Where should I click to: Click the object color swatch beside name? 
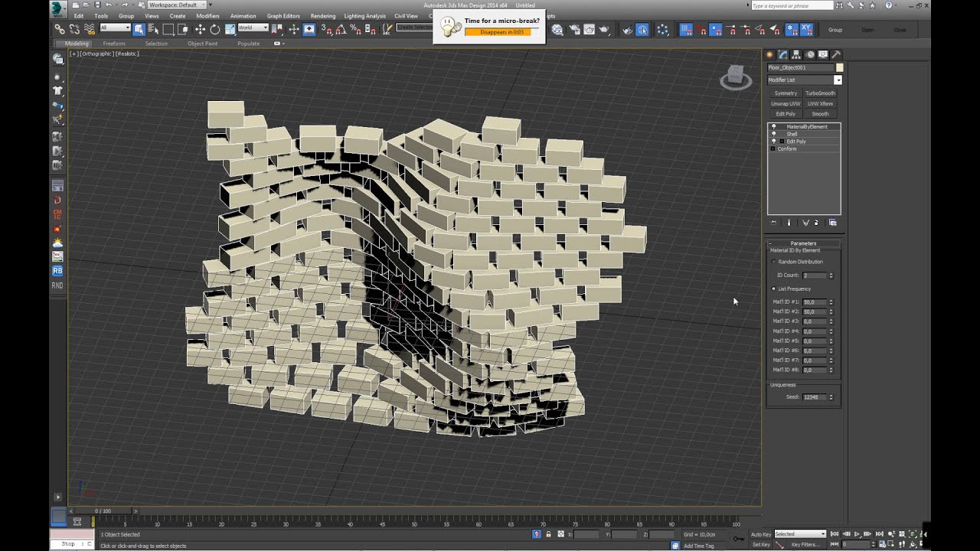pyautogui.click(x=839, y=67)
